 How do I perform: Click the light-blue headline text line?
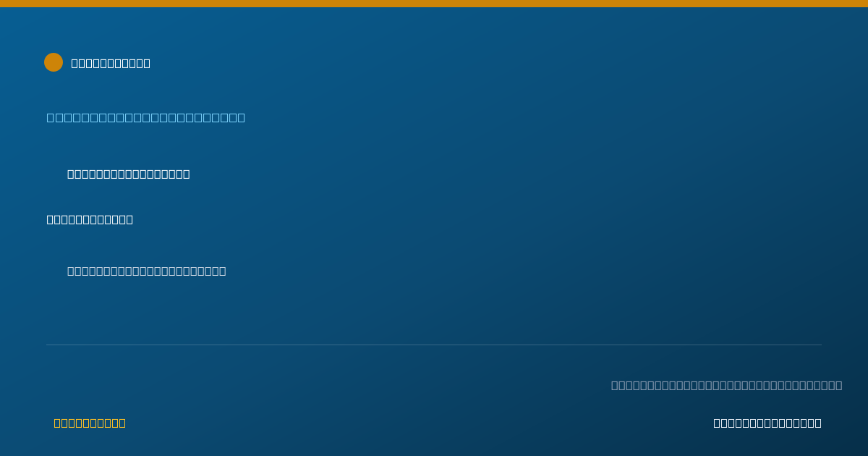pyautogui.click(x=146, y=117)
